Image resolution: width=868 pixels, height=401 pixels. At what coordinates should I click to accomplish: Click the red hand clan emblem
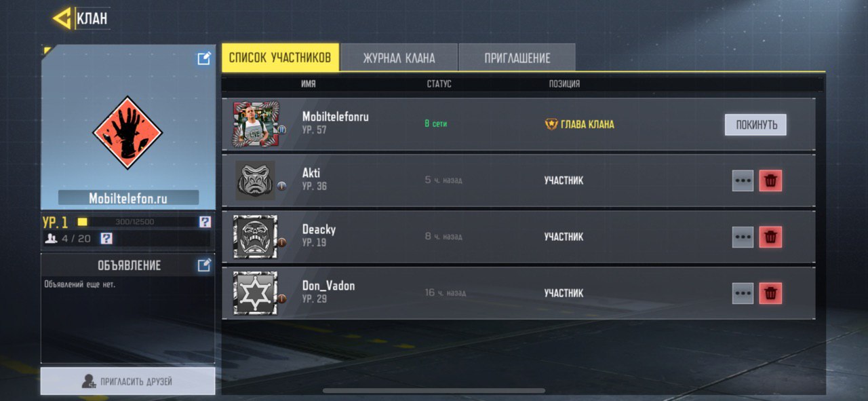(x=128, y=133)
